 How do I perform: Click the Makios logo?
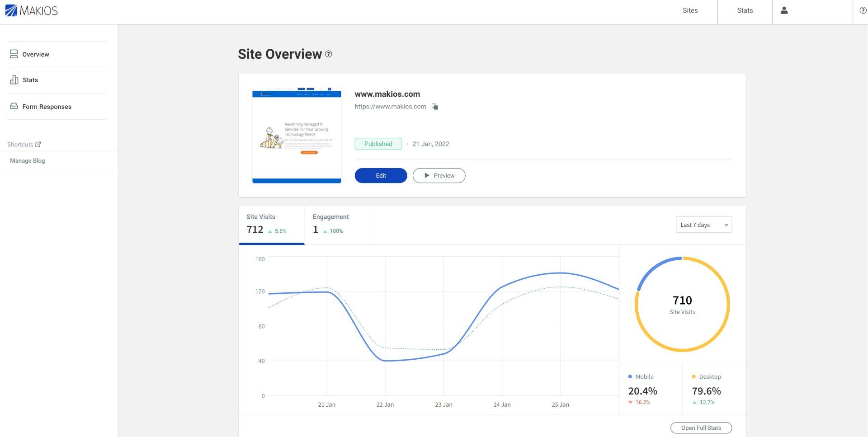(32, 10)
